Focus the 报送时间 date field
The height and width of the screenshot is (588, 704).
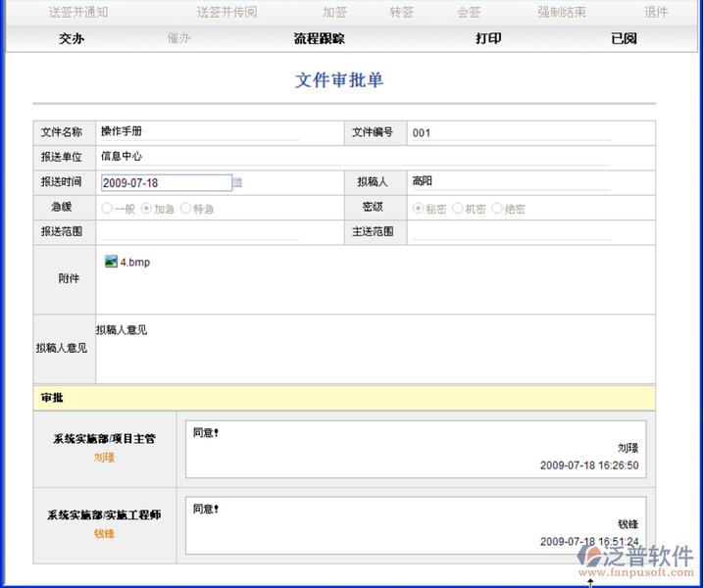tap(166, 182)
